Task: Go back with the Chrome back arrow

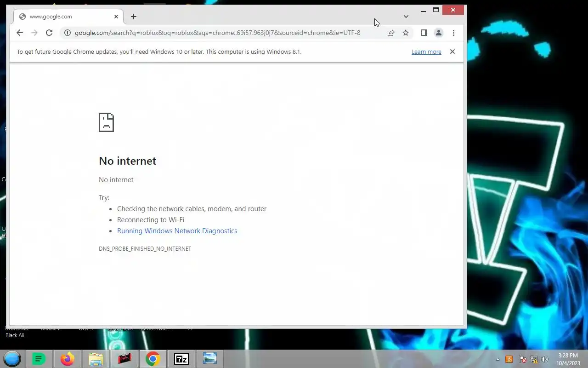Action: 19,33
